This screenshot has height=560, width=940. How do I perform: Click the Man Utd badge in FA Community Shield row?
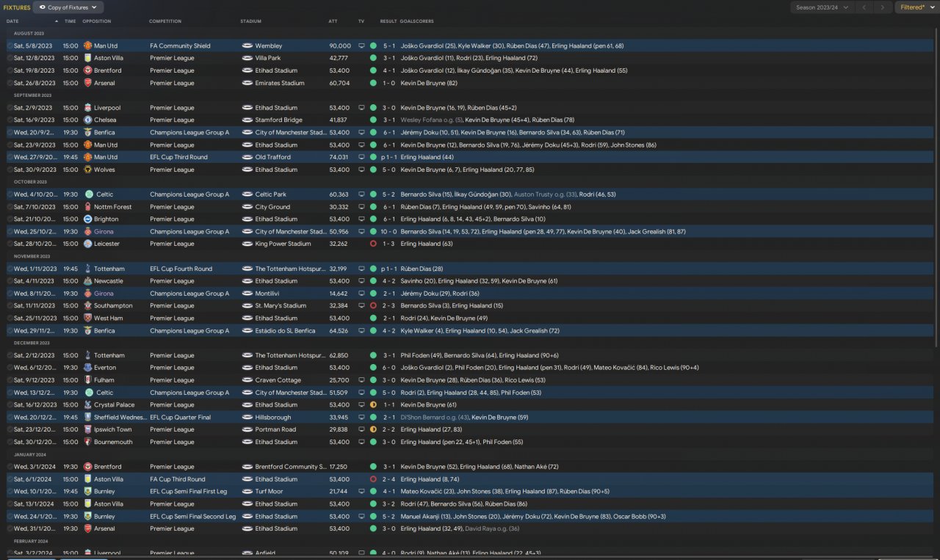[88, 46]
